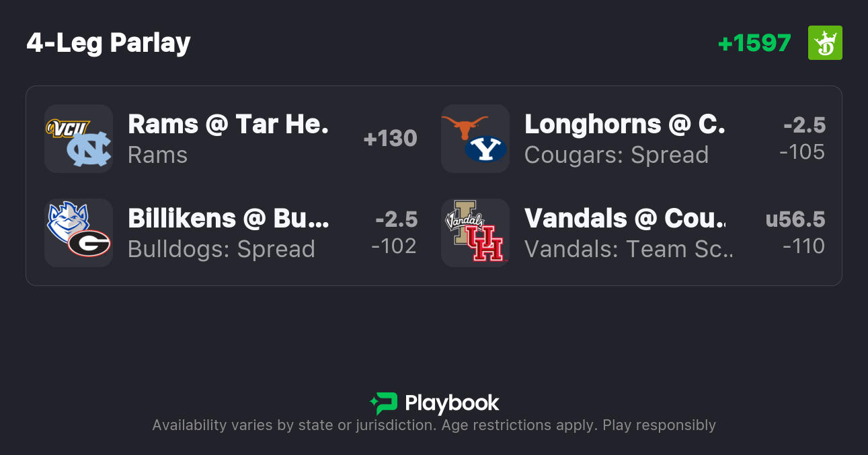Select the Cougars: Spread bet label
Image resolution: width=868 pixels, height=455 pixels.
[x=617, y=155]
